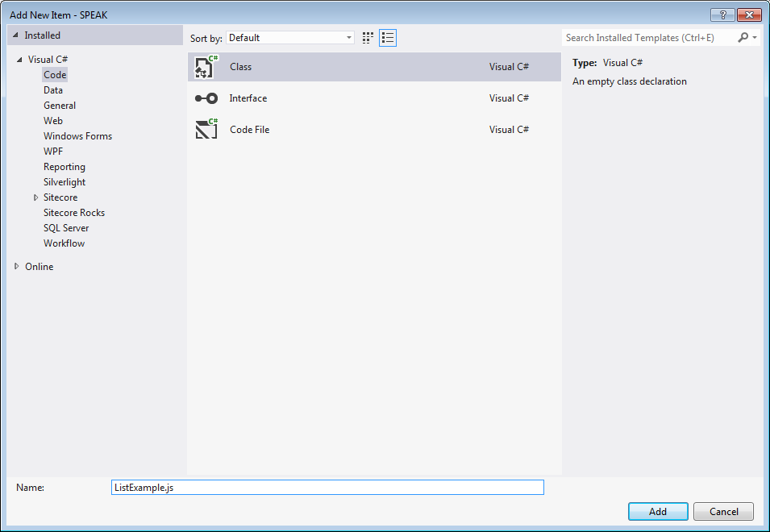Click the Add button

coord(658,511)
